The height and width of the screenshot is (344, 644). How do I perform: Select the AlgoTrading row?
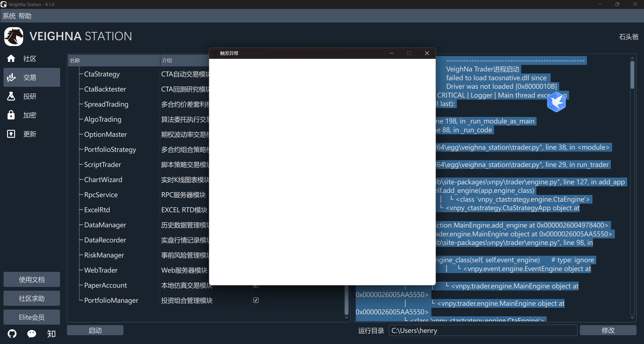[103, 119]
